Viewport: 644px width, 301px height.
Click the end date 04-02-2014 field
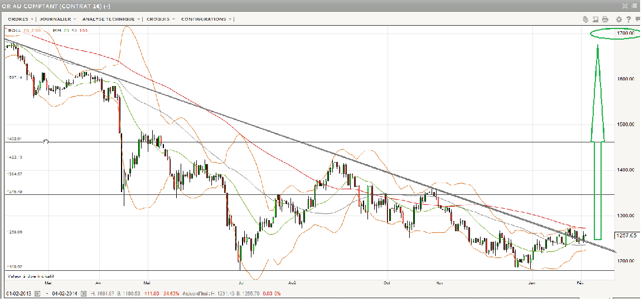click(65, 293)
